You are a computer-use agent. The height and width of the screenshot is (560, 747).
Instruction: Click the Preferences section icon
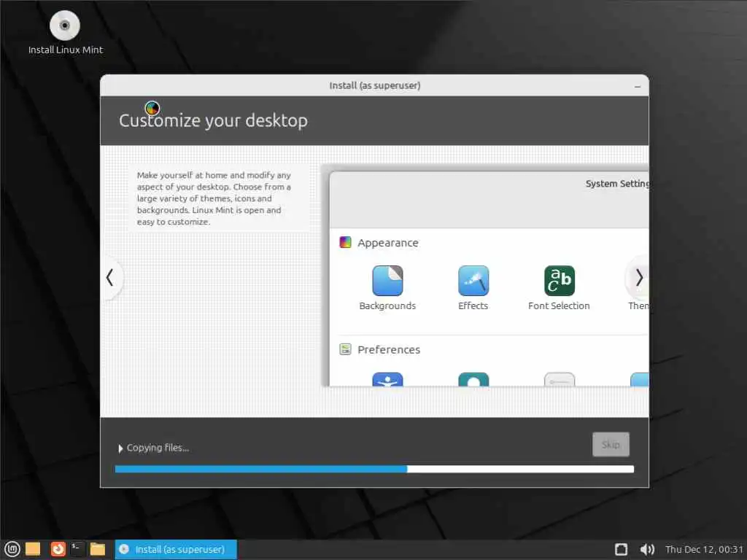click(x=345, y=349)
